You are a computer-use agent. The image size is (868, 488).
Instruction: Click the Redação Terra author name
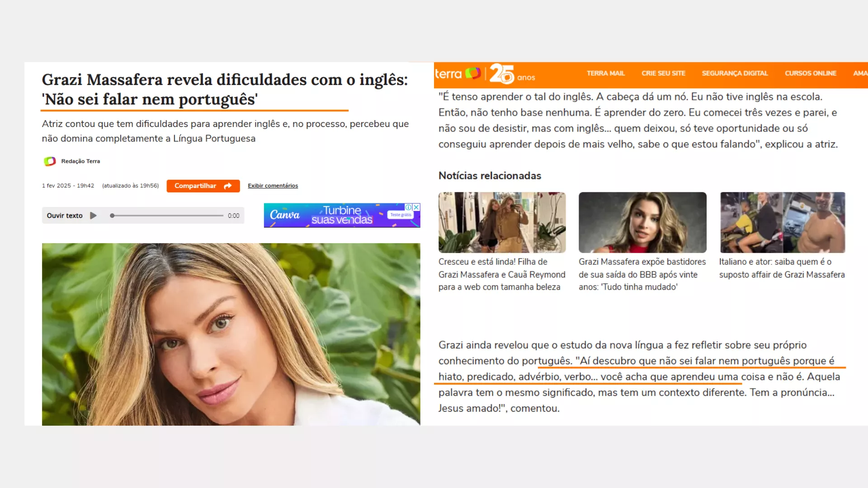coord(80,161)
